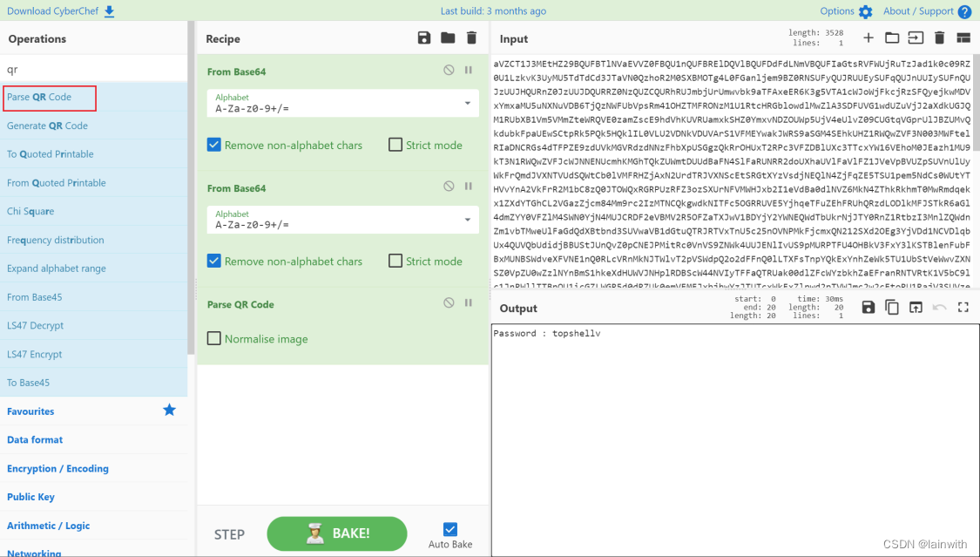Select LS47 Decrypt operation
This screenshot has width=980, height=557.
(94, 326)
